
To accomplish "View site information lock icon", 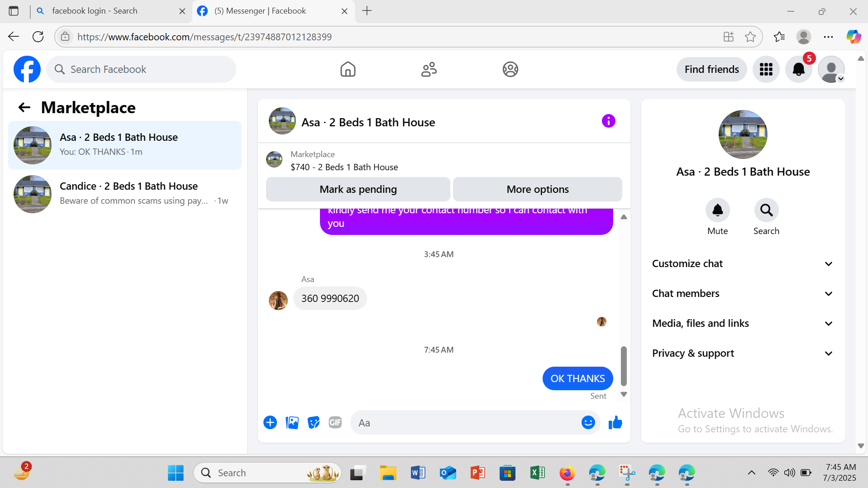I will tap(66, 37).
